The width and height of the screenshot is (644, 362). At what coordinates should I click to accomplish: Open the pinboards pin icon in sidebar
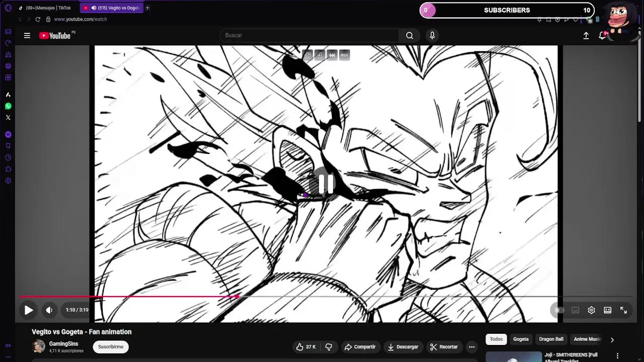(x=8, y=146)
